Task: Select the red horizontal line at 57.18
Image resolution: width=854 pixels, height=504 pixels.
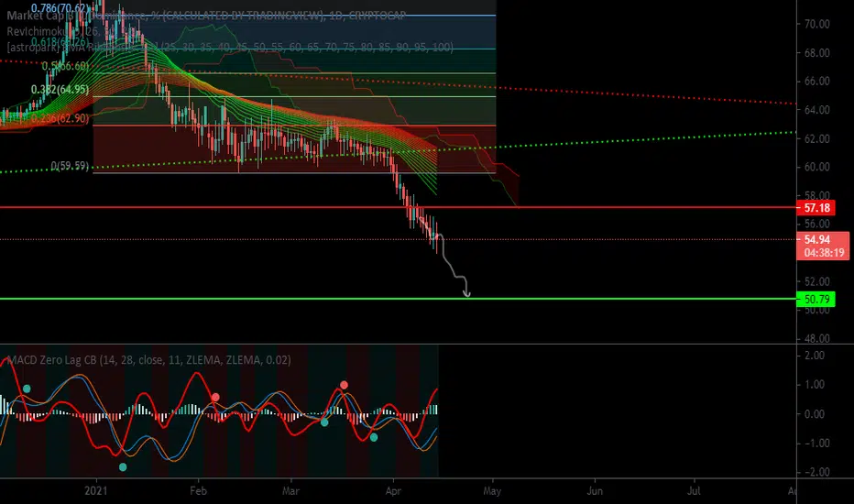Action: click(x=398, y=208)
